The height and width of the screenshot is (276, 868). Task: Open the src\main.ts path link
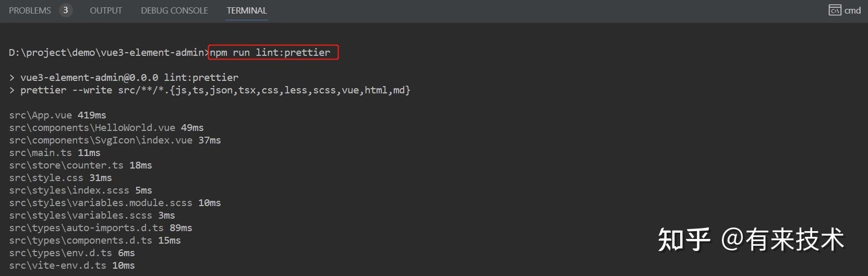tap(40, 153)
